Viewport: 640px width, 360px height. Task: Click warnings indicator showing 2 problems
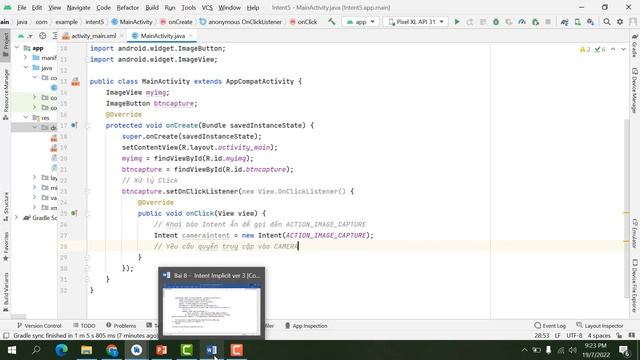(x=584, y=49)
